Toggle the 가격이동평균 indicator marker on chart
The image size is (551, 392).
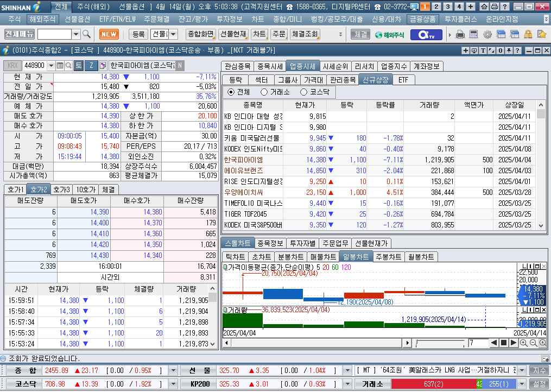(225, 267)
